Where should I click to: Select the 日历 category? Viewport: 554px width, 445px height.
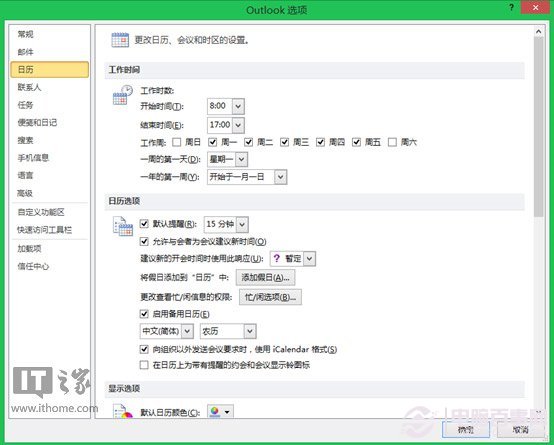click(x=49, y=70)
